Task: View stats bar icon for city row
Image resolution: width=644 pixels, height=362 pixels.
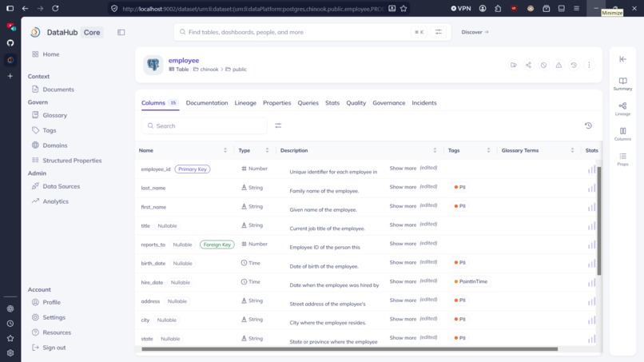Action: click(x=591, y=320)
